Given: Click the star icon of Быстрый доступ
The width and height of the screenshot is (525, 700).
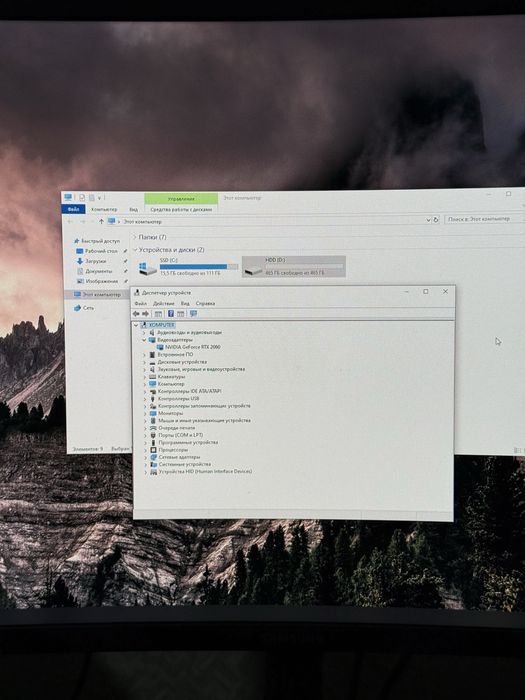Looking at the screenshot, I should coord(77,241).
